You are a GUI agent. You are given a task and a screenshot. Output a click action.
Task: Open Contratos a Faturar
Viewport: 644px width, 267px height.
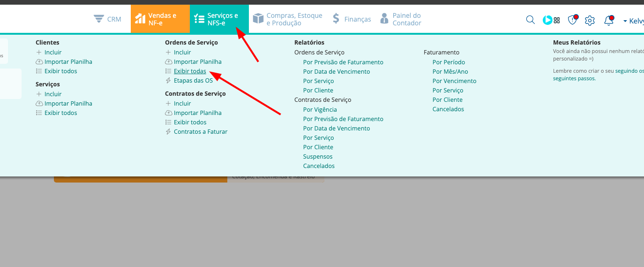[x=200, y=132]
